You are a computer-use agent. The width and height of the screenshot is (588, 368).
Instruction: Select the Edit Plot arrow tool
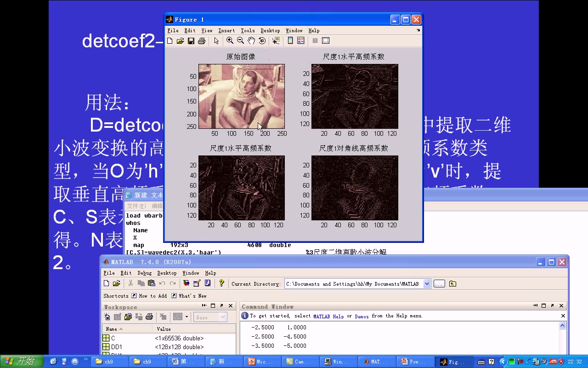216,41
